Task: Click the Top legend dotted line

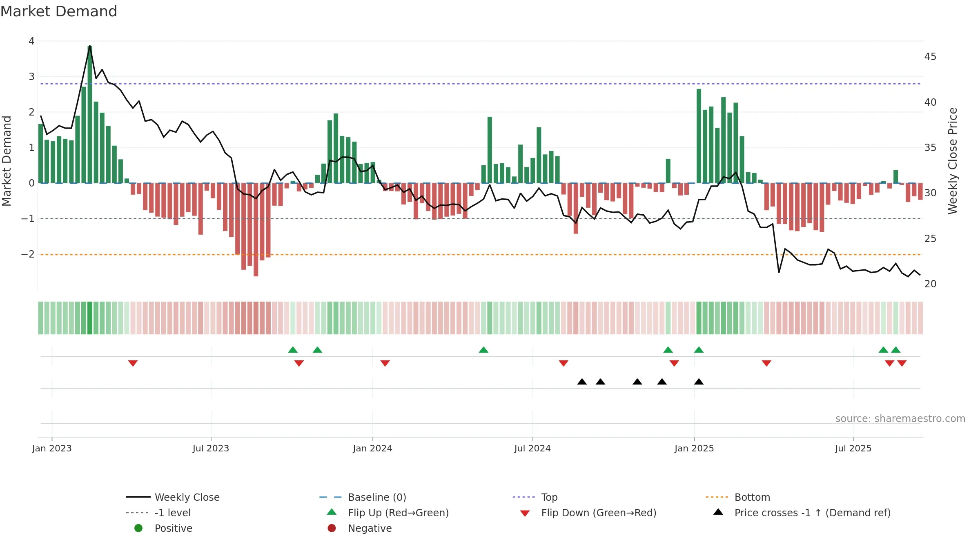Action: tap(523, 497)
